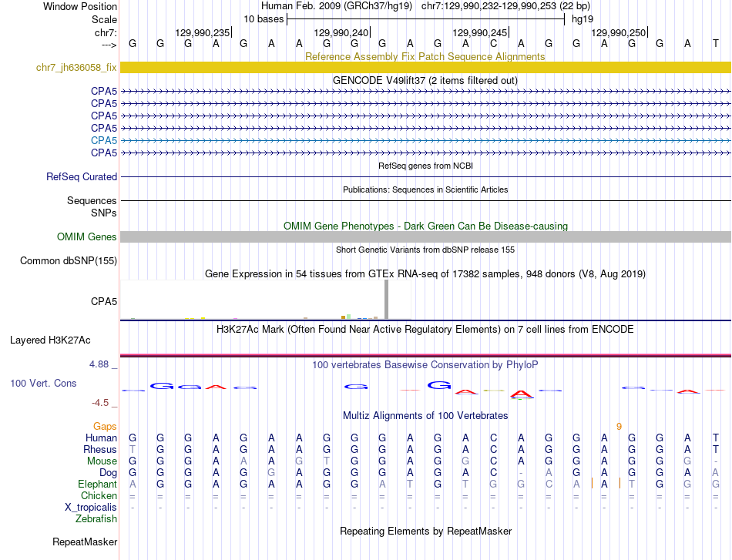Open Multiz Alignments of 100 Vertebrates title
This screenshot has width=732, height=560.
coord(425,415)
